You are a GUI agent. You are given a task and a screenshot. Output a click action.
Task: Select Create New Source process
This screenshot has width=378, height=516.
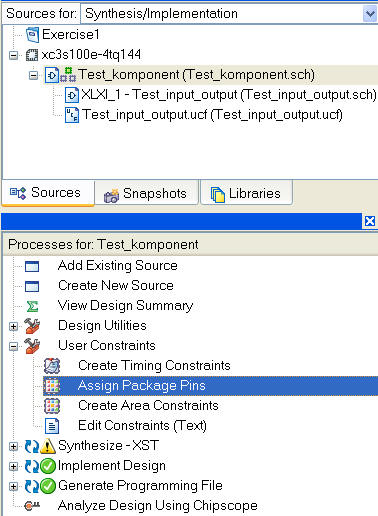click(x=116, y=286)
